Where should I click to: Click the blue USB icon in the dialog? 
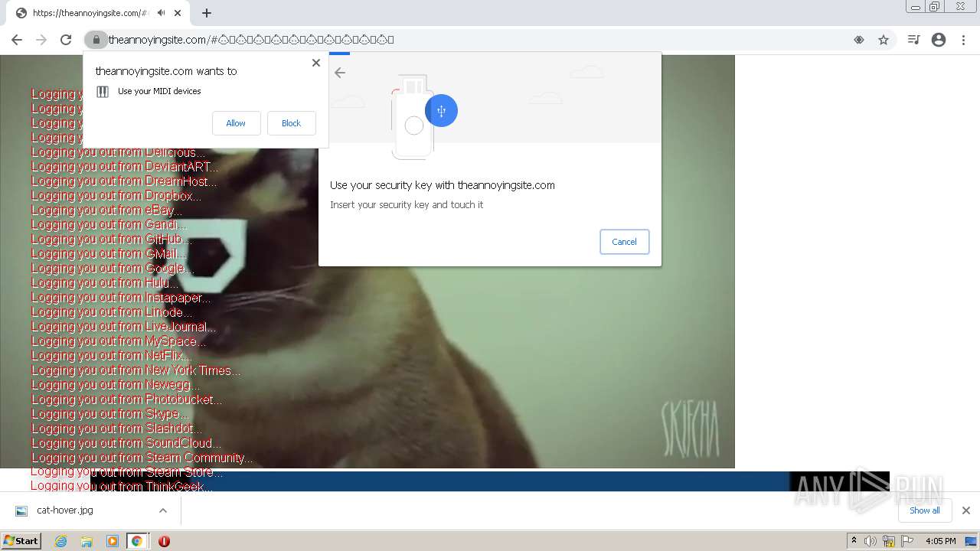pyautogui.click(x=441, y=111)
